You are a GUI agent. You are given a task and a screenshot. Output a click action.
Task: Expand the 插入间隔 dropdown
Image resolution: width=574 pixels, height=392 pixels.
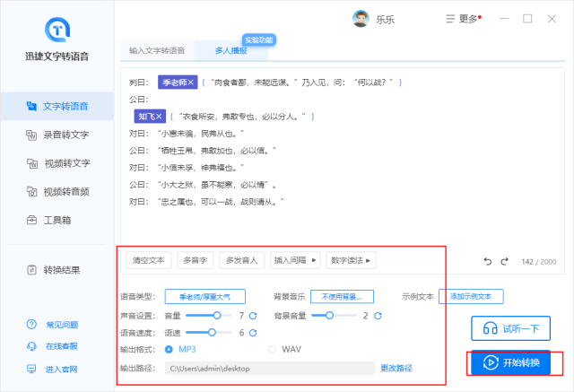[x=296, y=260]
